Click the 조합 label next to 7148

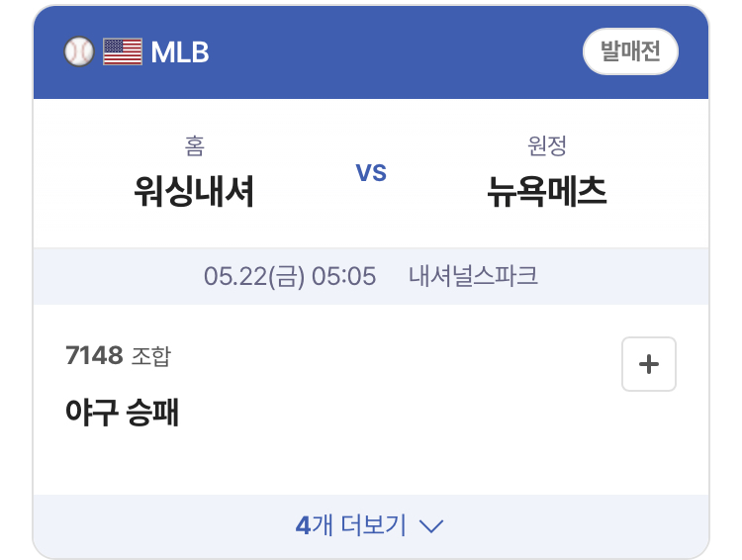tap(151, 356)
